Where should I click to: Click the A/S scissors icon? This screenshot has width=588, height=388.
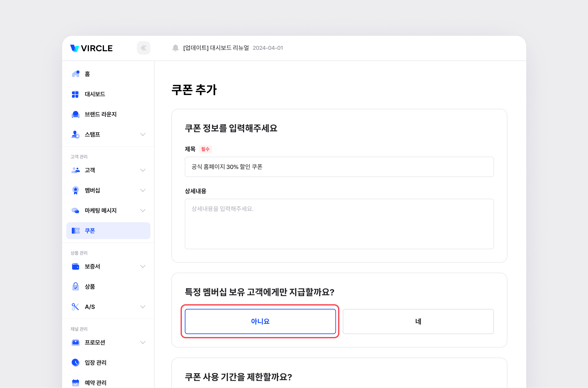75,307
